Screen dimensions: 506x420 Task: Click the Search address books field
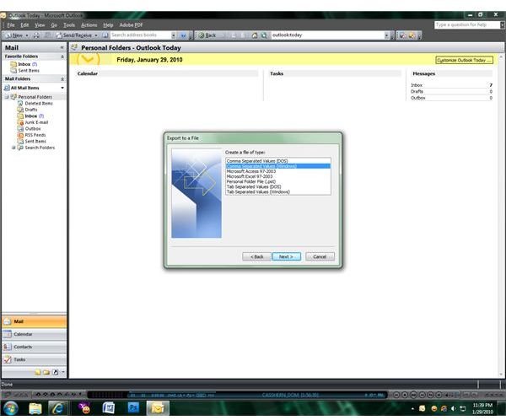pyautogui.click(x=141, y=35)
